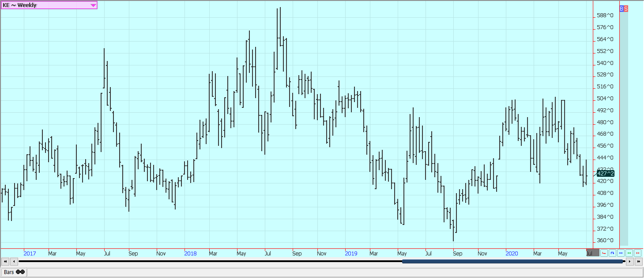
Task: Click the grey Jul date marker
Action: click(x=593, y=253)
